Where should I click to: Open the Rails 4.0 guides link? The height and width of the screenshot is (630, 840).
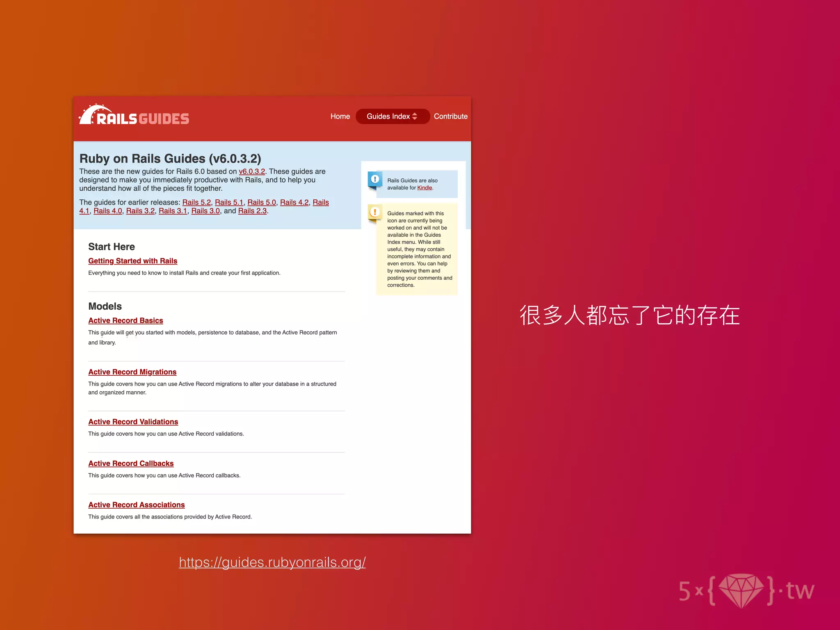click(108, 211)
